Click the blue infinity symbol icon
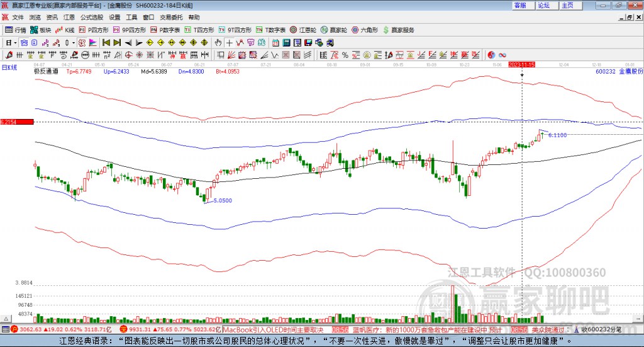This screenshot has height=347, width=644. click(502, 55)
